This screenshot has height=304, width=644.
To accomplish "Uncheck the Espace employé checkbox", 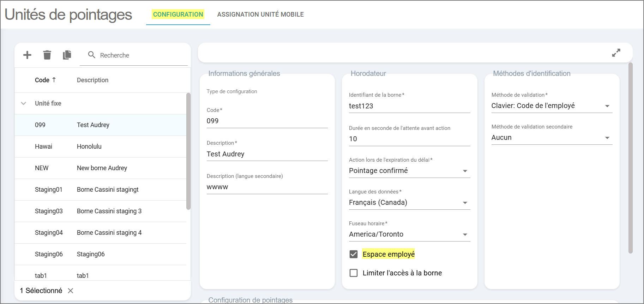I will [x=354, y=254].
